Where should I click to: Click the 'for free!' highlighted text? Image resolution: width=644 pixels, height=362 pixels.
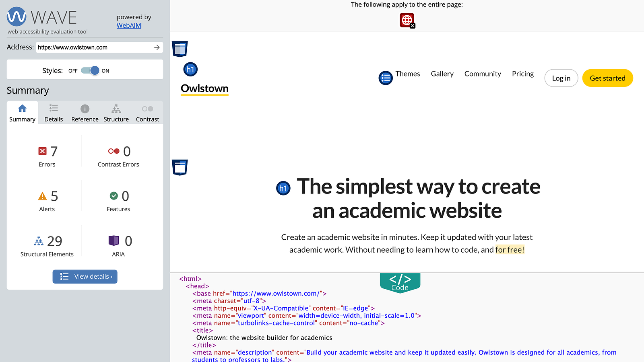510,250
